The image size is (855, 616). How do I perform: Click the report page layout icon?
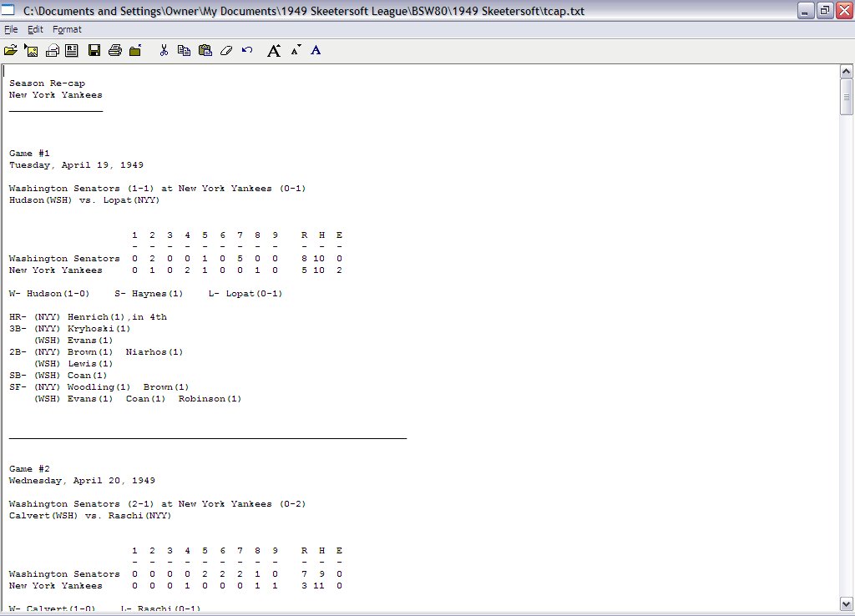point(72,51)
